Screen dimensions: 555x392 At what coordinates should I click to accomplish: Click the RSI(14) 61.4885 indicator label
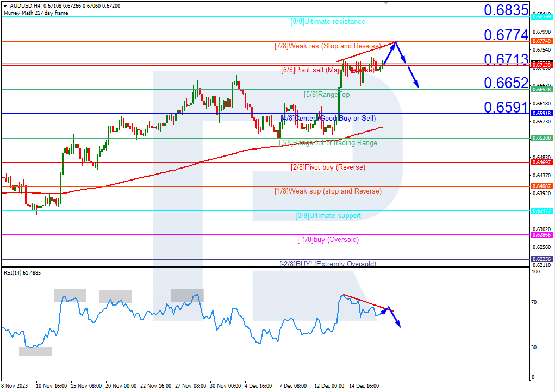point(22,273)
